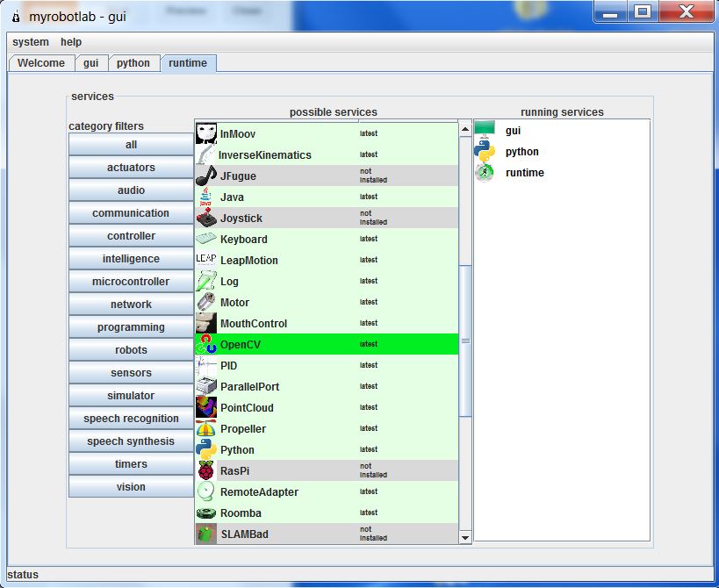Image resolution: width=719 pixels, height=588 pixels.
Task: Filter by timers category
Action: click(131, 464)
